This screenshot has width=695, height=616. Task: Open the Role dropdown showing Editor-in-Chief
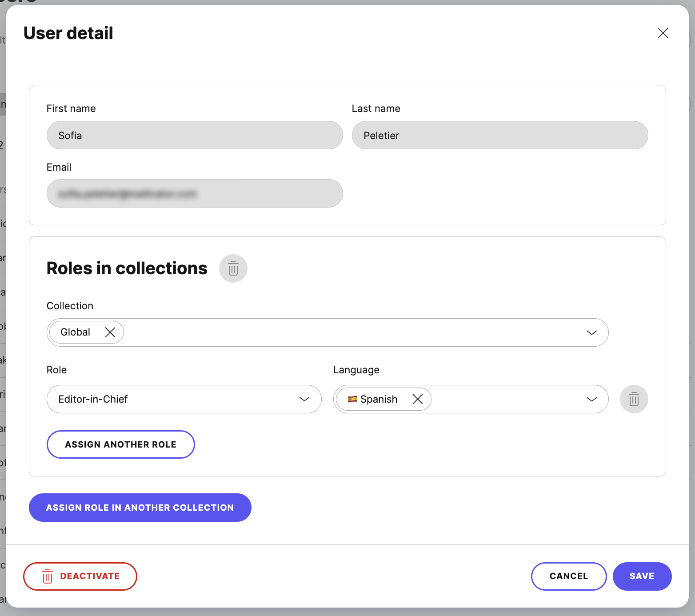pos(305,399)
